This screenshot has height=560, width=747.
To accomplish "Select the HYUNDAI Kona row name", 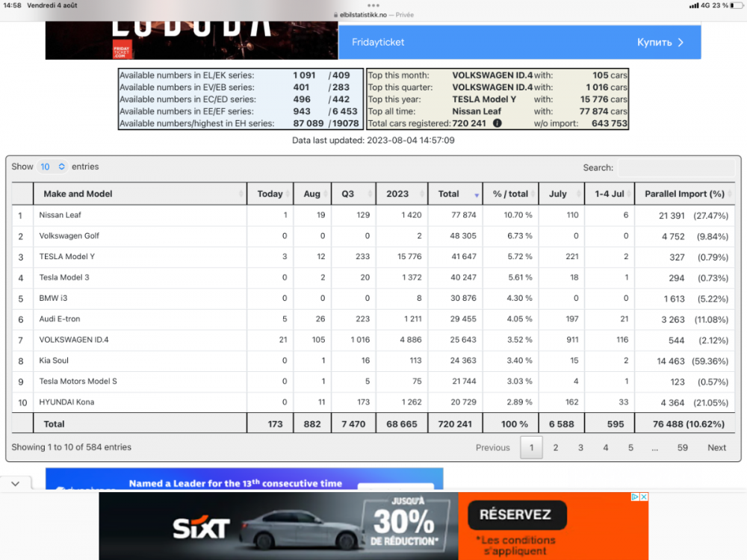I will point(66,402).
